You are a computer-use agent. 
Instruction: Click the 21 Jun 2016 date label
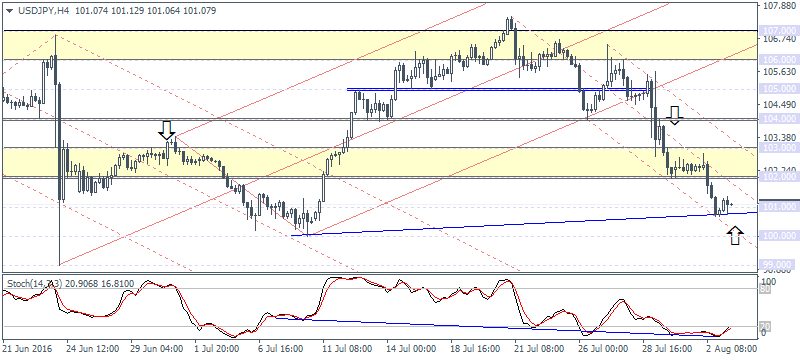click(x=26, y=349)
